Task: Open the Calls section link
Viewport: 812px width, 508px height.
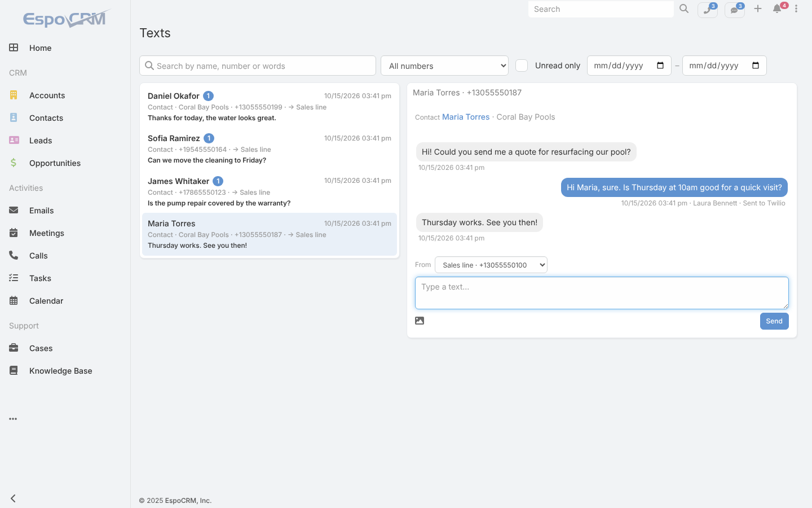Action: point(65,256)
